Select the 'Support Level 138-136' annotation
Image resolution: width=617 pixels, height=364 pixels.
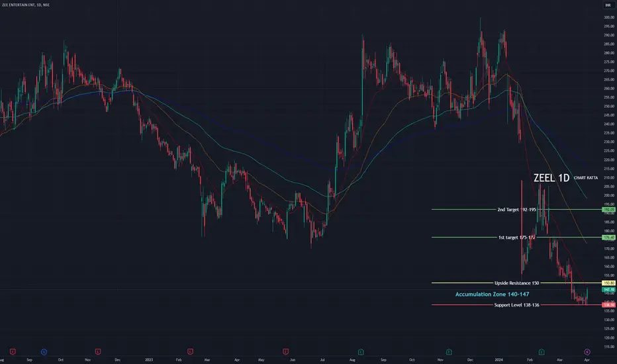tap(516, 305)
